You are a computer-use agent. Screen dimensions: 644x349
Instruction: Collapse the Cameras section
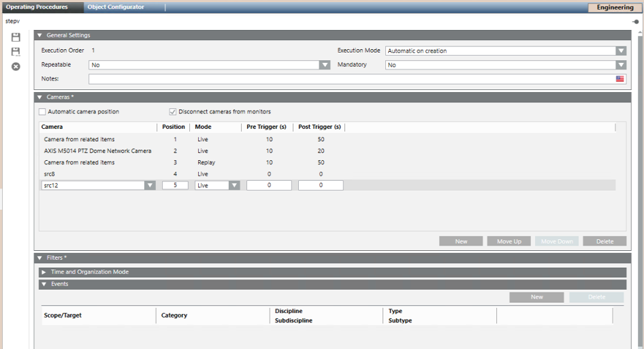[40, 97]
